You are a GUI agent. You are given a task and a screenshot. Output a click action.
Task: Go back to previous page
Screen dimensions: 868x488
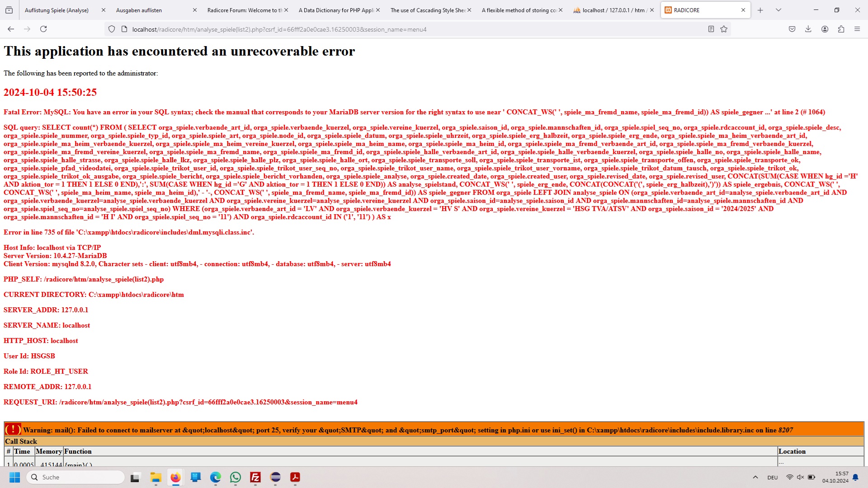click(11, 29)
